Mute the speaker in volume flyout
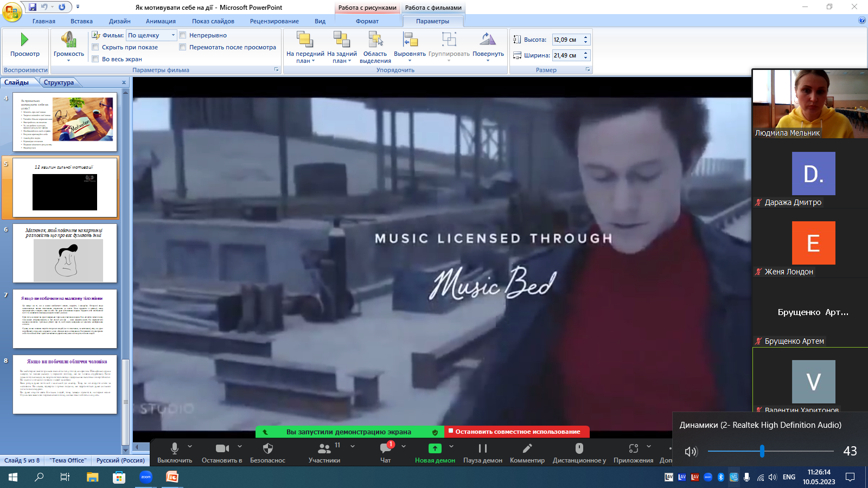Image resolution: width=868 pixels, height=488 pixels. coord(691,451)
